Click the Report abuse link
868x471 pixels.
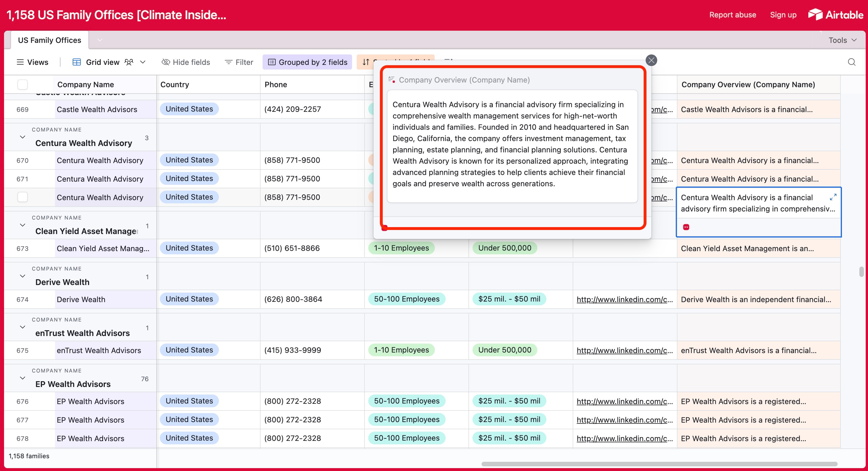732,15
